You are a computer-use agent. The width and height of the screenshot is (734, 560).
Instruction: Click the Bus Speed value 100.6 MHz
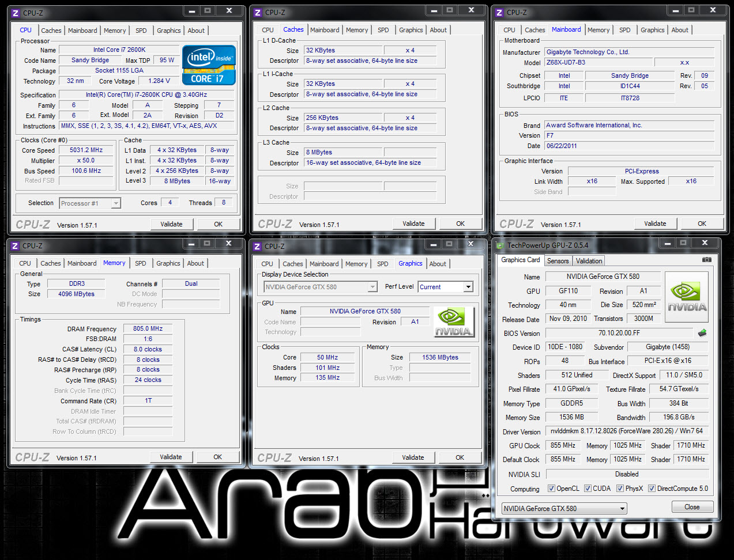[x=86, y=171]
